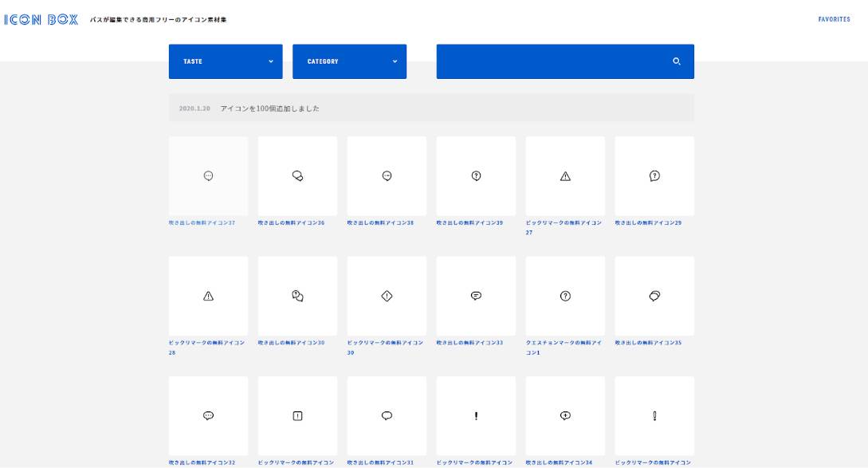Open speech bubble icon 吹き出しの無料アイコン36
868x468 pixels.
click(x=297, y=175)
